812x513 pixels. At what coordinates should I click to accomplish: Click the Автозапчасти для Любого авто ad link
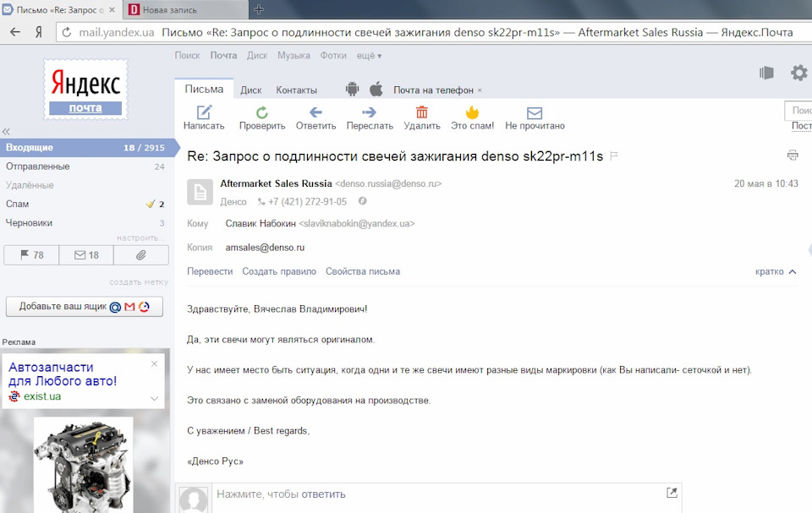[x=63, y=374]
